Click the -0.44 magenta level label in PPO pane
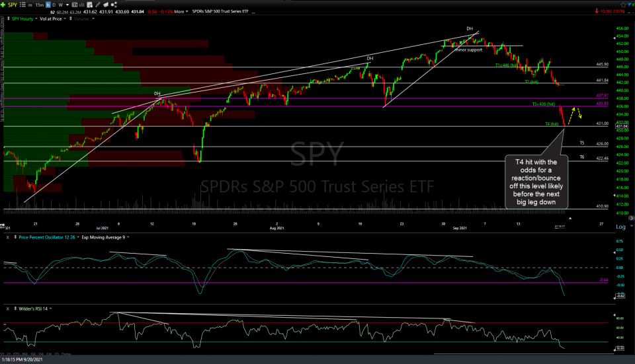The width and height of the screenshot is (635, 364). (603, 280)
